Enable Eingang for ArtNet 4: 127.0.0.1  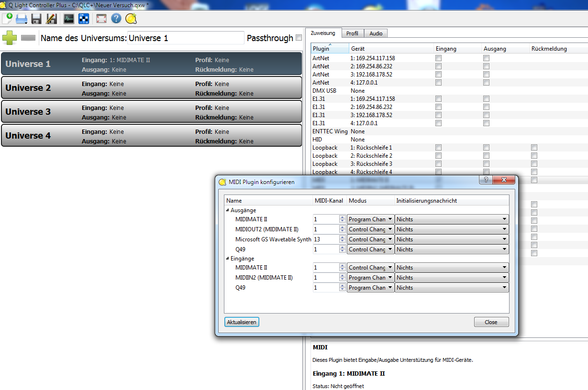pos(438,83)
